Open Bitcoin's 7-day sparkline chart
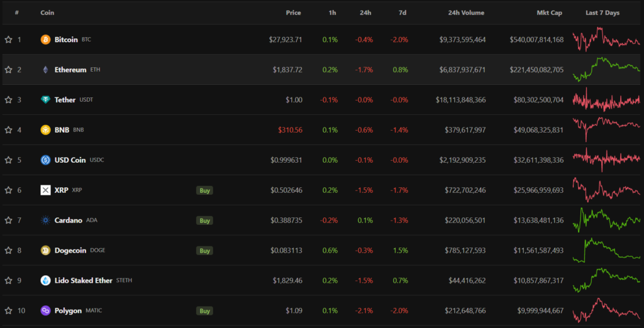The width and height of the screenshot is (644, 328). click(x=606, y=40)
